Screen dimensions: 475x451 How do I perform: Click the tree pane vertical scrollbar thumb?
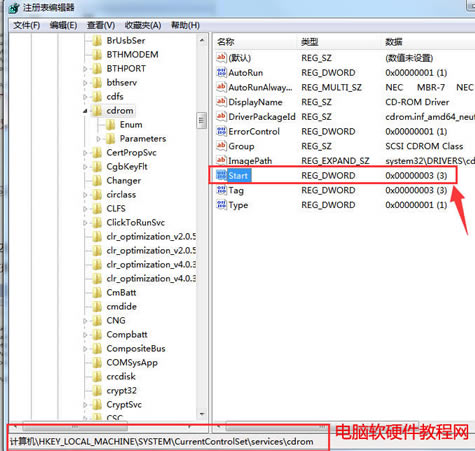(201, 121)
